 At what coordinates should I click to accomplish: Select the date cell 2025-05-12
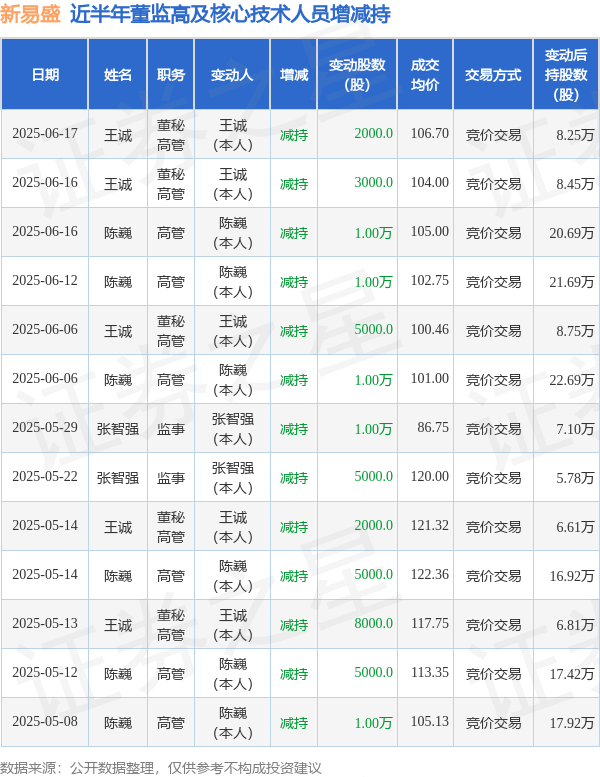[45, 673]
